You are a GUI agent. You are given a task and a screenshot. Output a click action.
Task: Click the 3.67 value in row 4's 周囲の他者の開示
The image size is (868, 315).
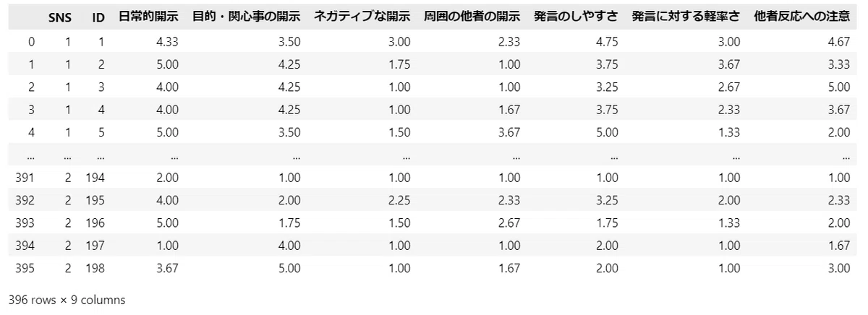509,134
